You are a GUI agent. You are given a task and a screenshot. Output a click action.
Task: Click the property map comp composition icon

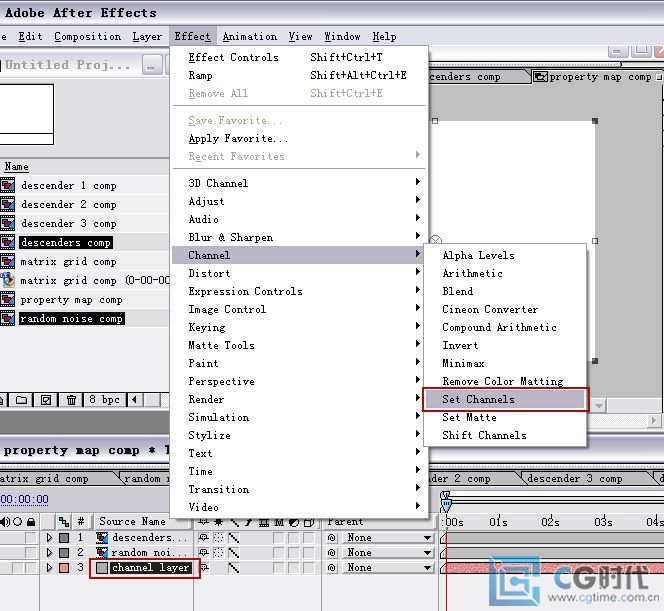click(x=8, y=299)
